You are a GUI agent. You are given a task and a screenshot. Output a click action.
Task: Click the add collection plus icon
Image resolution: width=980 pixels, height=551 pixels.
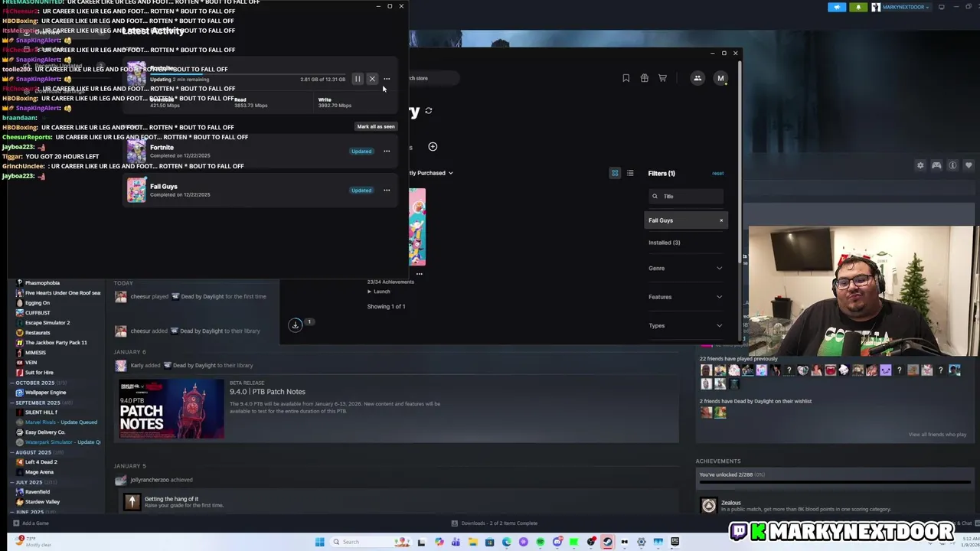pyautogui.click(x=433, y=146)
